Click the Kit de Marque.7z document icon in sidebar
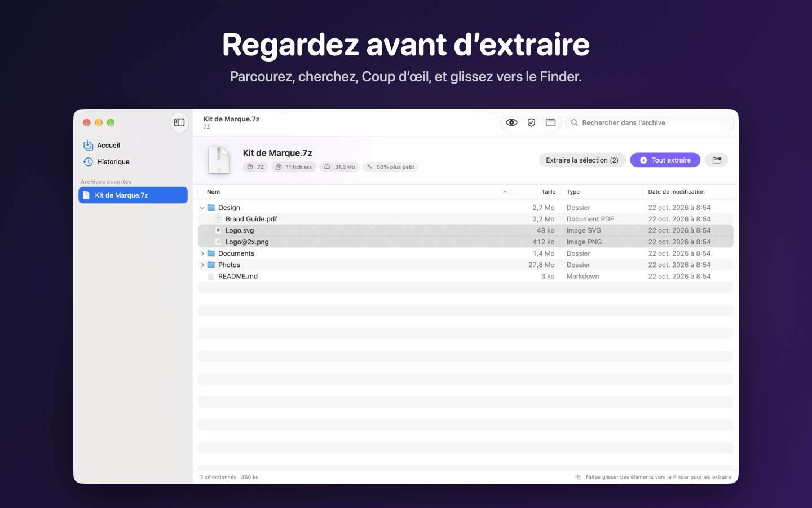Viewport: 812px width, 508px height. click(x=86, y=195)
